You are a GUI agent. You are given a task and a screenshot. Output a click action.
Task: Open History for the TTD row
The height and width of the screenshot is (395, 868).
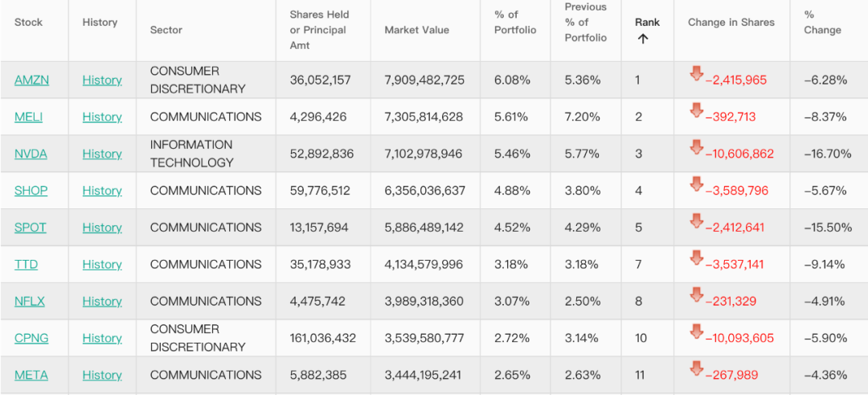(102, 265)
